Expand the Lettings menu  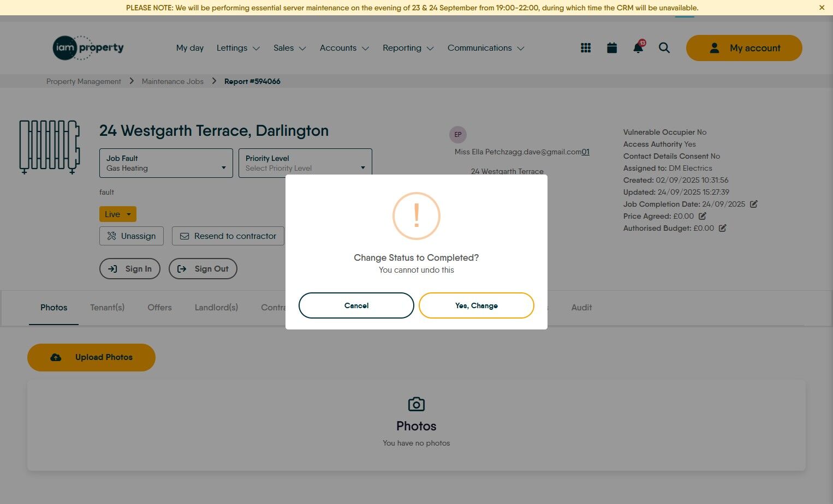[238, 48]
